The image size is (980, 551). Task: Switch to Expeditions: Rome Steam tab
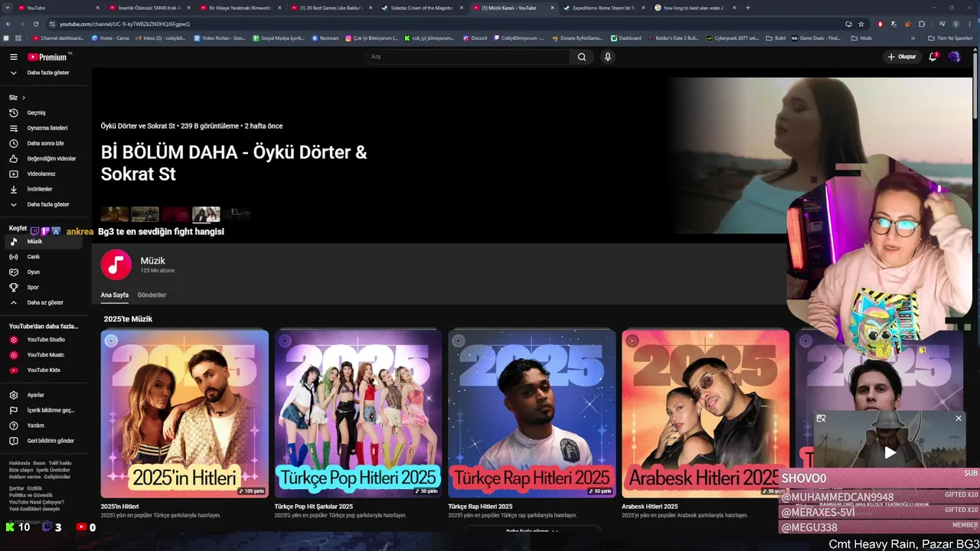(x=603, y=8)
